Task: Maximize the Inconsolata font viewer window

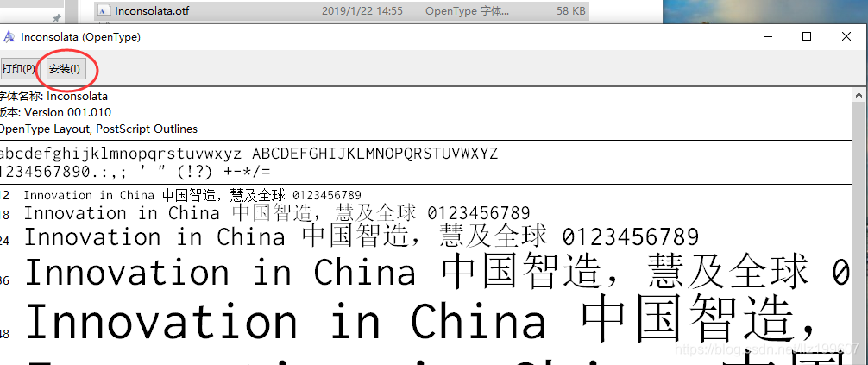Action: [807, 36]
